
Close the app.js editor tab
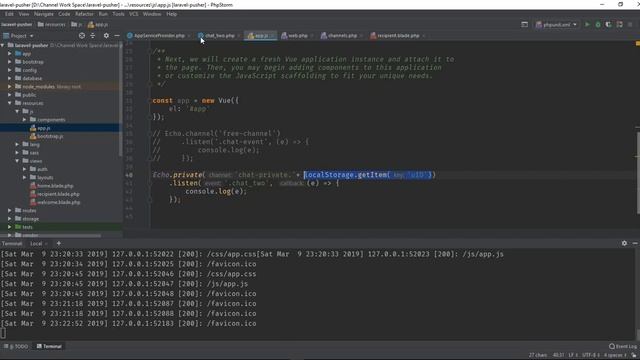pos(273,36)
